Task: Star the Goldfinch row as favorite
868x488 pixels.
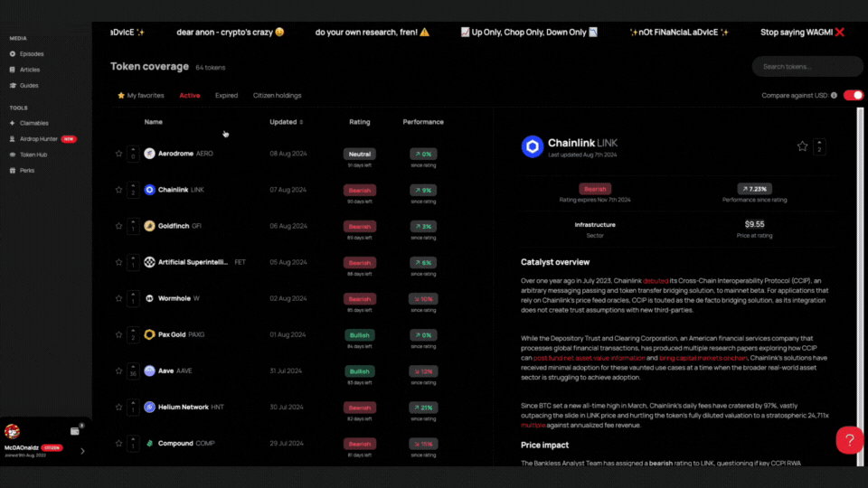Action: (118, 226)
